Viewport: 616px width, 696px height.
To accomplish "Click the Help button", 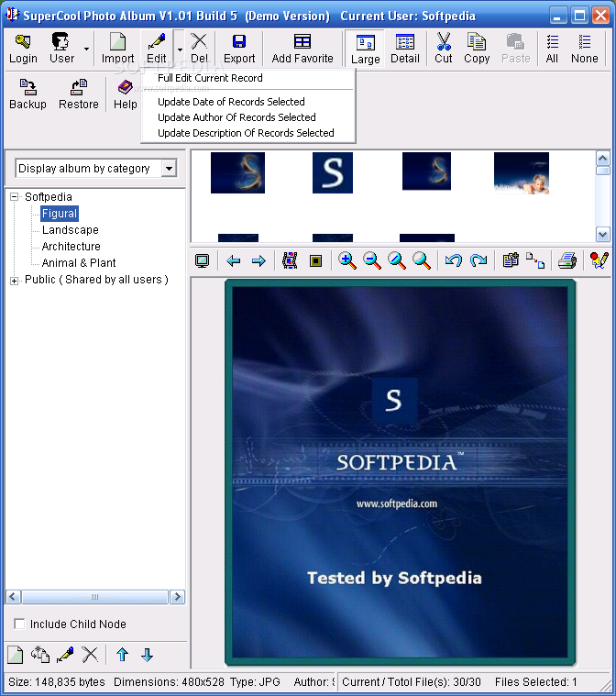I will point(126,94).
